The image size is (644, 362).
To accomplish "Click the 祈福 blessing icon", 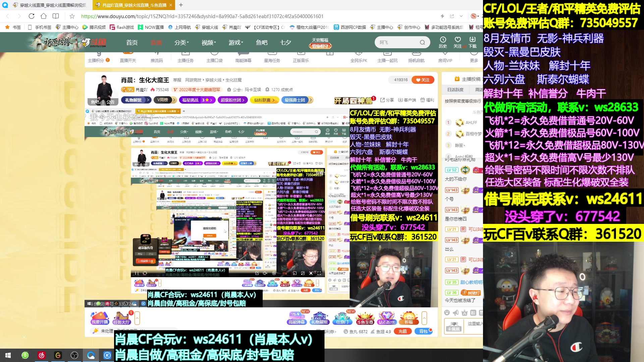I will pyautogui.click(x=409, y=318).
